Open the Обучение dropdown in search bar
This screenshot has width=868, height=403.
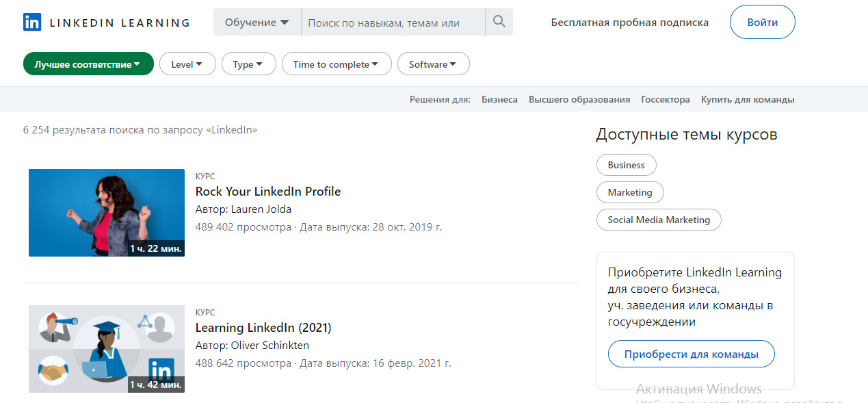click(x=257, y=23)
